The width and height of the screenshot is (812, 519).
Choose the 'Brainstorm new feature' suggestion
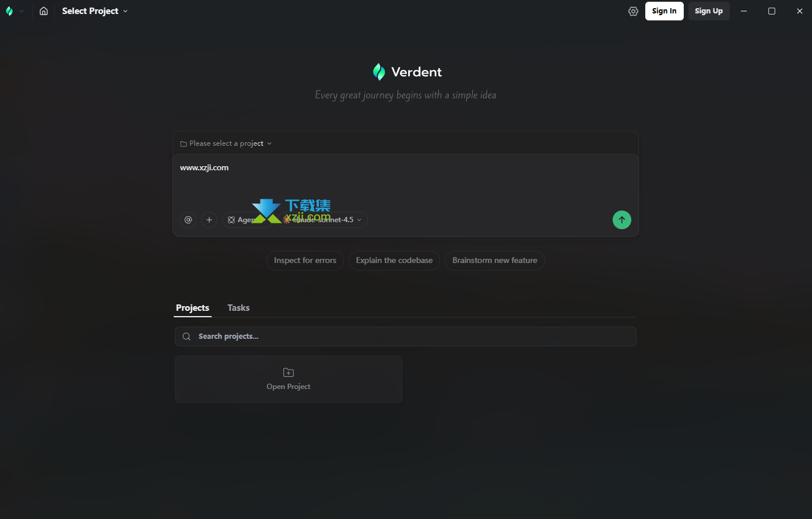click(x=494, y=261)
